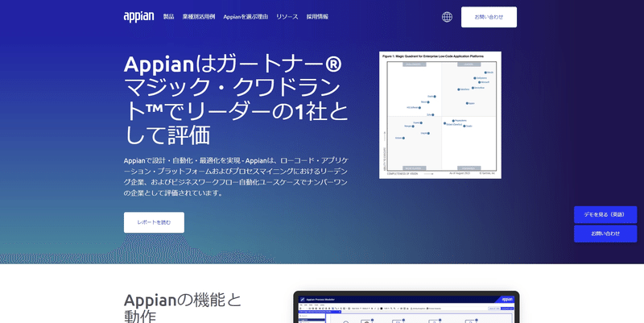The image size is (644, 323).
Task: Click the header お問い合わせ button
Action: coord(489,17)
